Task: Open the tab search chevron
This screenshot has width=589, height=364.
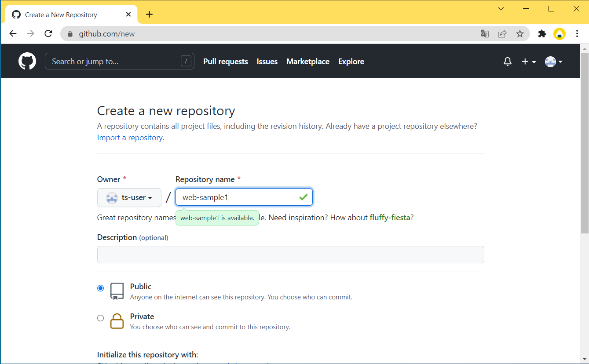Action: pyautogui.click(x=501, y=9)
